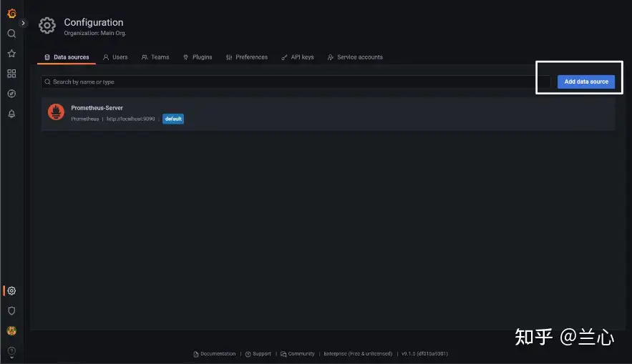Click the http://localhost:9090 URL text

(x=130, y=119)
